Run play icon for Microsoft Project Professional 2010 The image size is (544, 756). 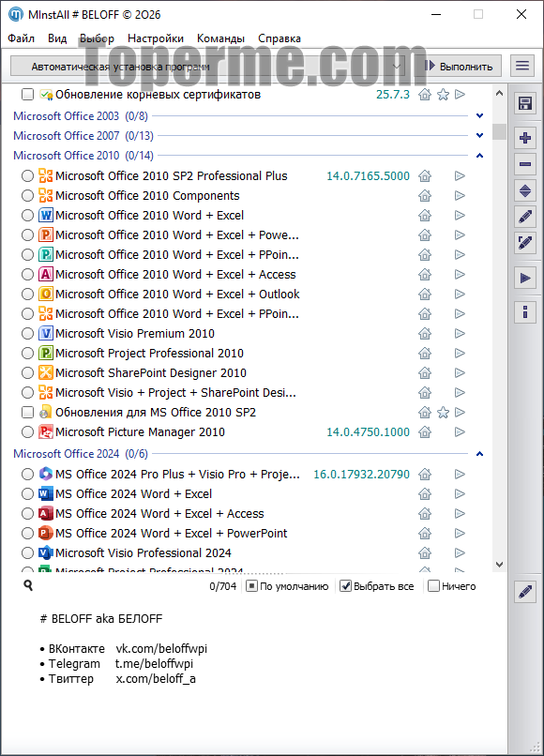tap(460, 354)
